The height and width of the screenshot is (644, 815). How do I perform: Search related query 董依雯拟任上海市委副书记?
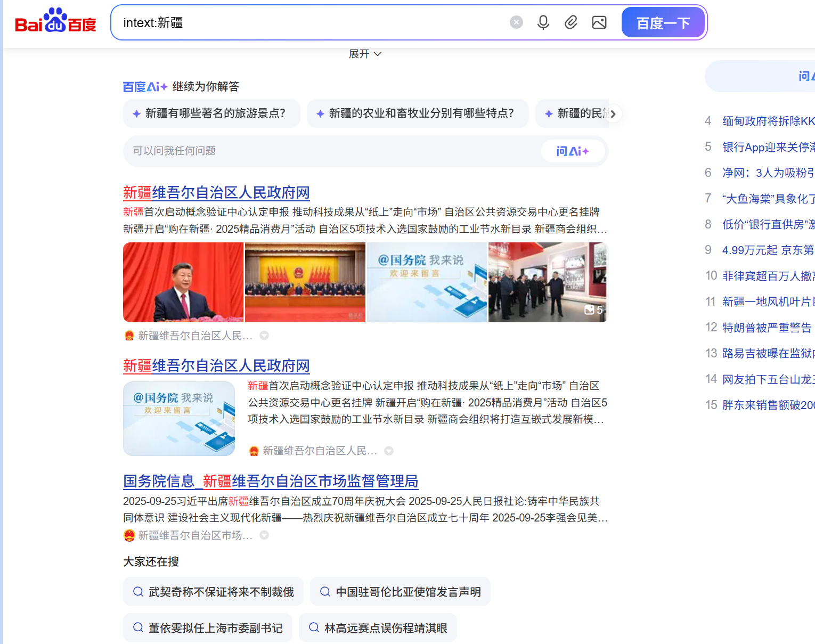point(208,628)
